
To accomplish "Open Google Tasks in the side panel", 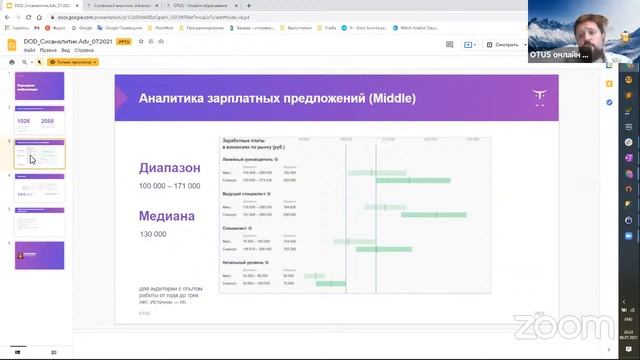I will [609, 102].
